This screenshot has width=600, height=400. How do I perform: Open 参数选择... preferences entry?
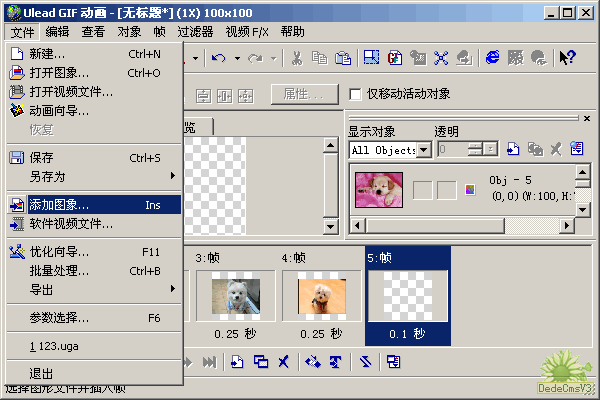coord(94,318)
